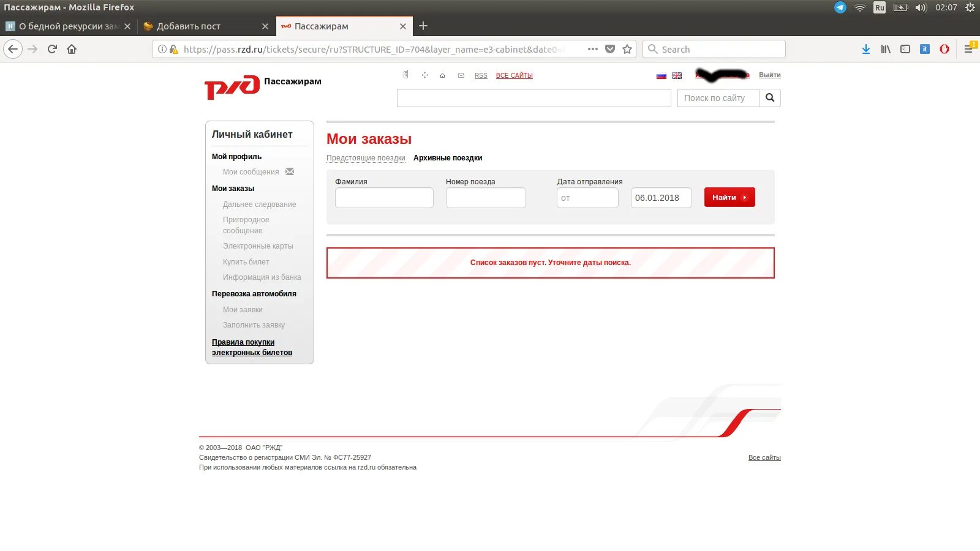980x551 pixels.
Task: Open the Firefox hamburger menu
Action: point(969,48)
